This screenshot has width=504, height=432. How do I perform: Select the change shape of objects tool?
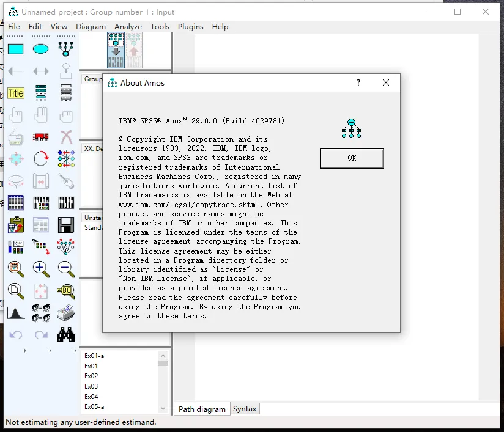16,159
